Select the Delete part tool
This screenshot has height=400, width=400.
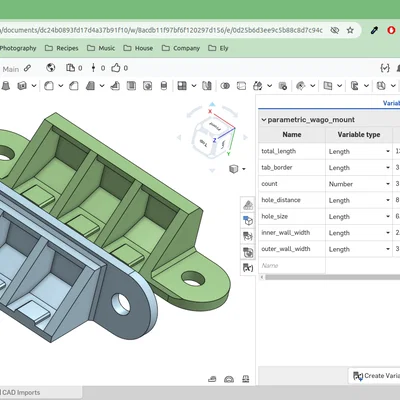pos(283,86)
